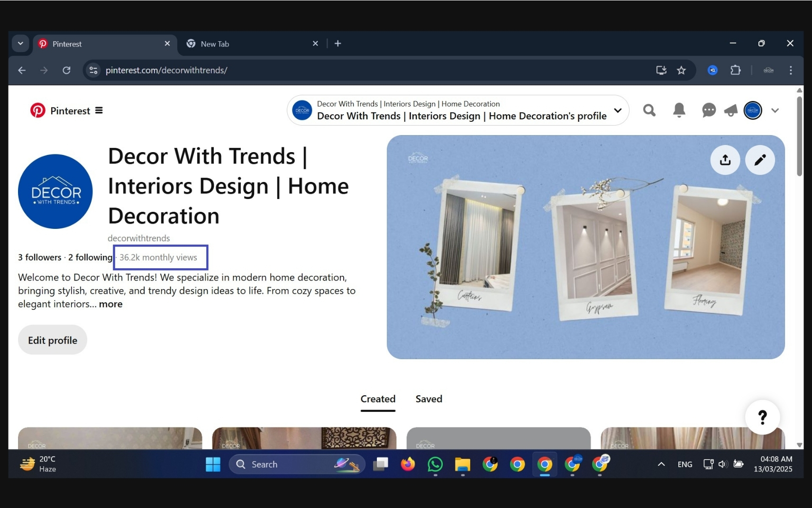Bookmark this page with star icon
Image resolution: width=812 pixels, height=508 pixels.
click(x=681, y=70)
